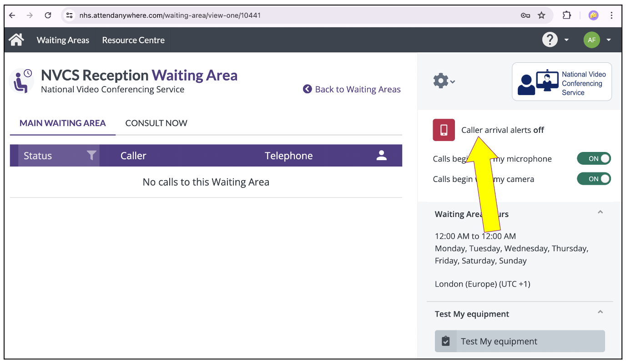Viewport: 626px width, 364px height.
Task: Follow the 'Back to Waiting Areas' link
Action: tap(357, 89)
